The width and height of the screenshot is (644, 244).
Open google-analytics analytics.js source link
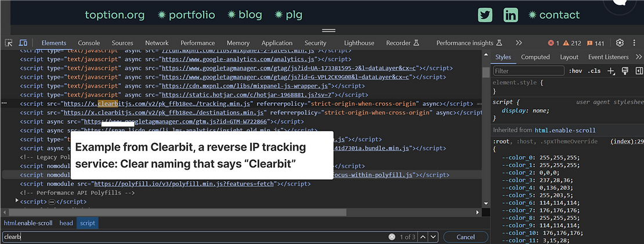pos(238,59)
